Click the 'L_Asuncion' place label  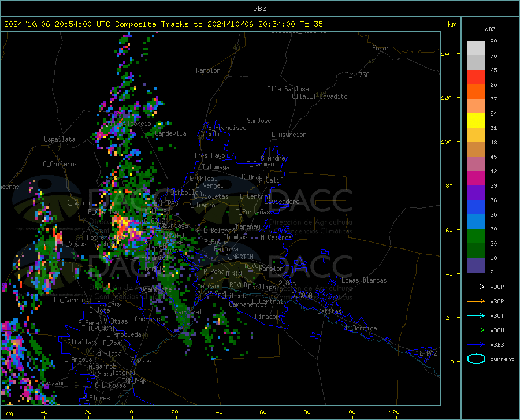coord(289,135)
